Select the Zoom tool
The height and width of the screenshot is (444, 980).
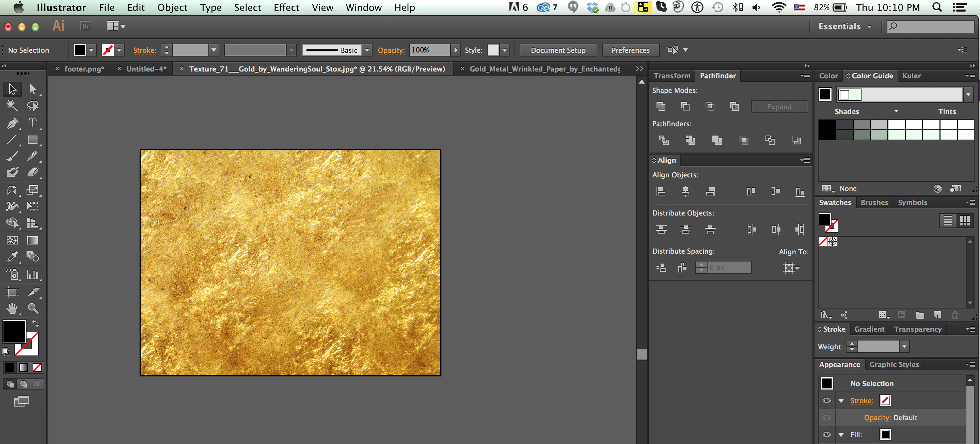coord(33,308)
